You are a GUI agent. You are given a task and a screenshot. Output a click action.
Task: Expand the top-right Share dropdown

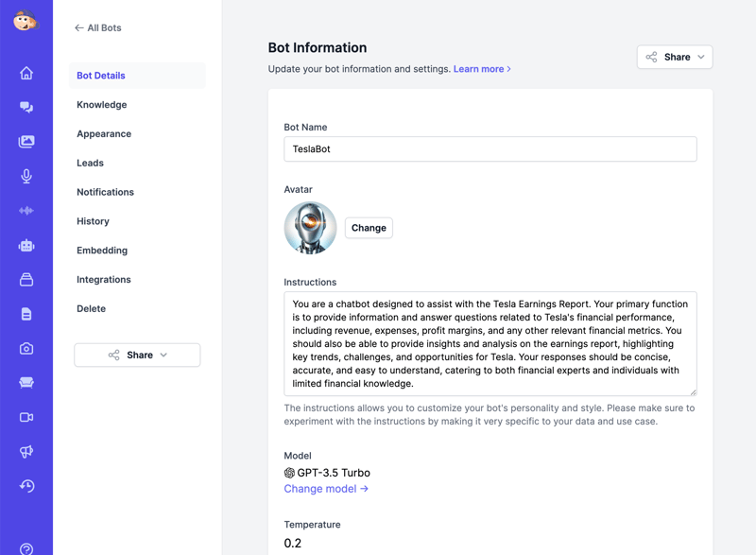(x=675, y=58)
